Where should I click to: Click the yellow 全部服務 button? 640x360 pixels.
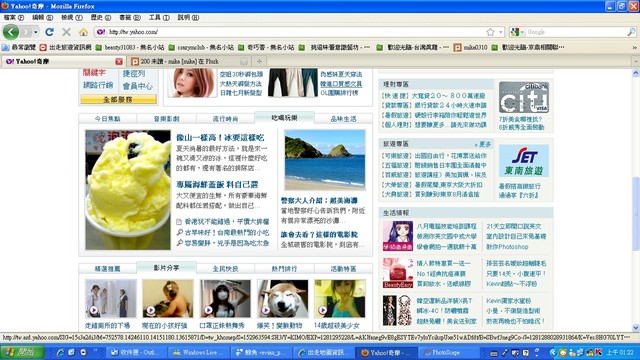(118, 99)
